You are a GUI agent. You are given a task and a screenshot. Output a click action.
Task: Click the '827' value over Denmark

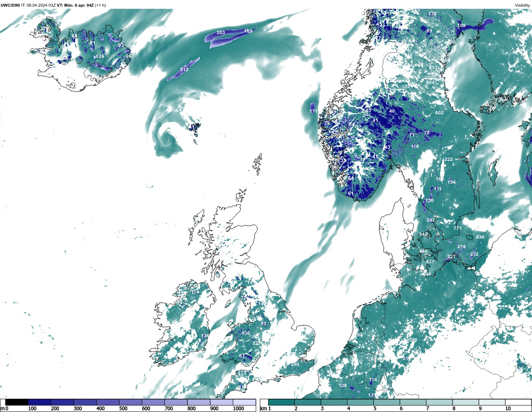coord(430,261)
